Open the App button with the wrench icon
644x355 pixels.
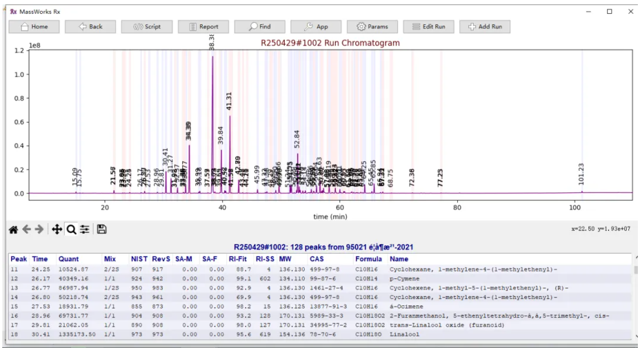tap(316, 27)
